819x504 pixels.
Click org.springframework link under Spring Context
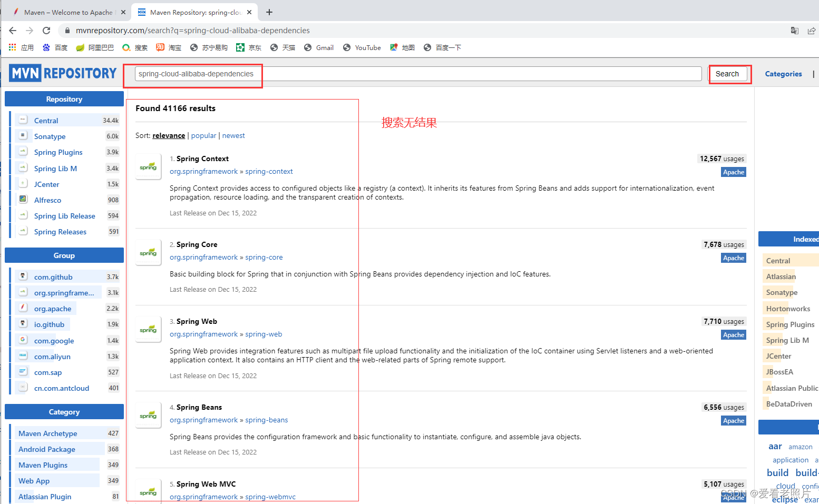(x=203, y=171)
